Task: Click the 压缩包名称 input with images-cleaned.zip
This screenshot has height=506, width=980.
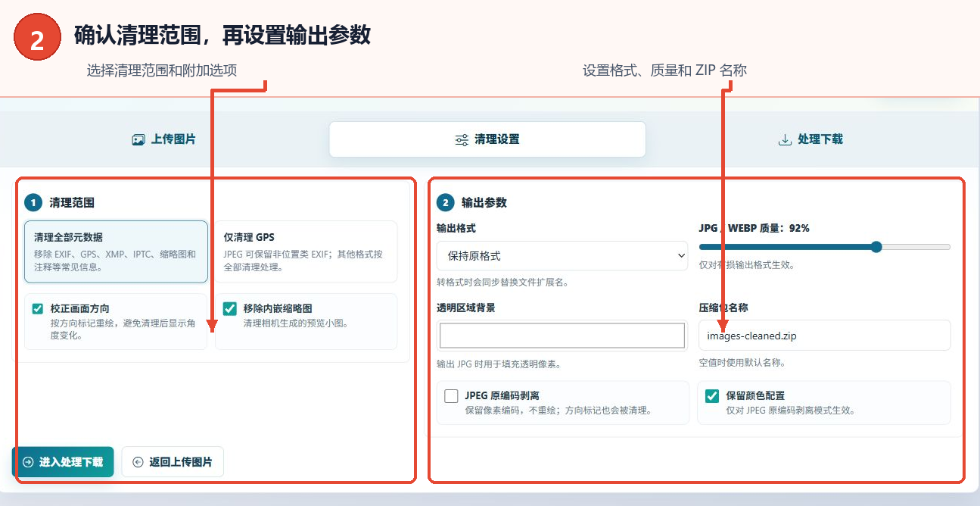Action: [825, 335]
